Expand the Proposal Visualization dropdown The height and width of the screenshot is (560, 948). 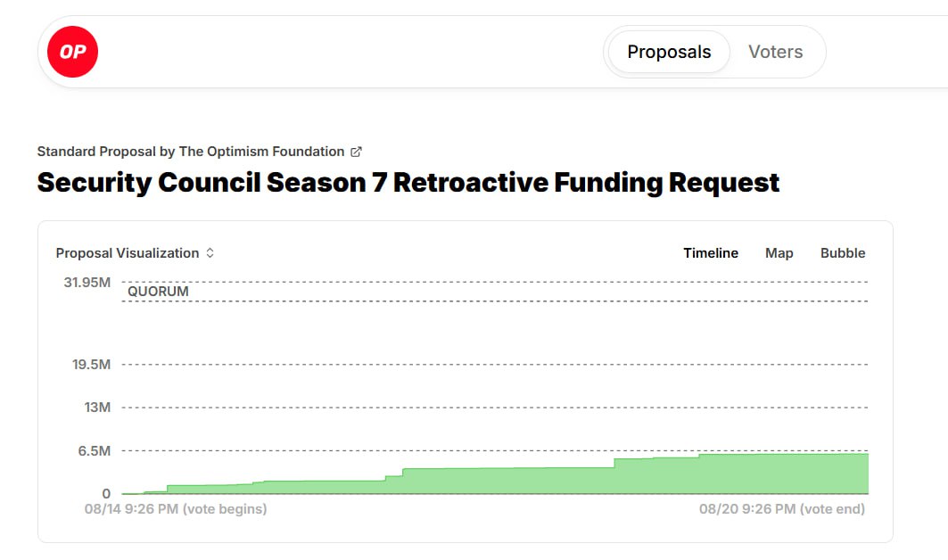(135, 252)
